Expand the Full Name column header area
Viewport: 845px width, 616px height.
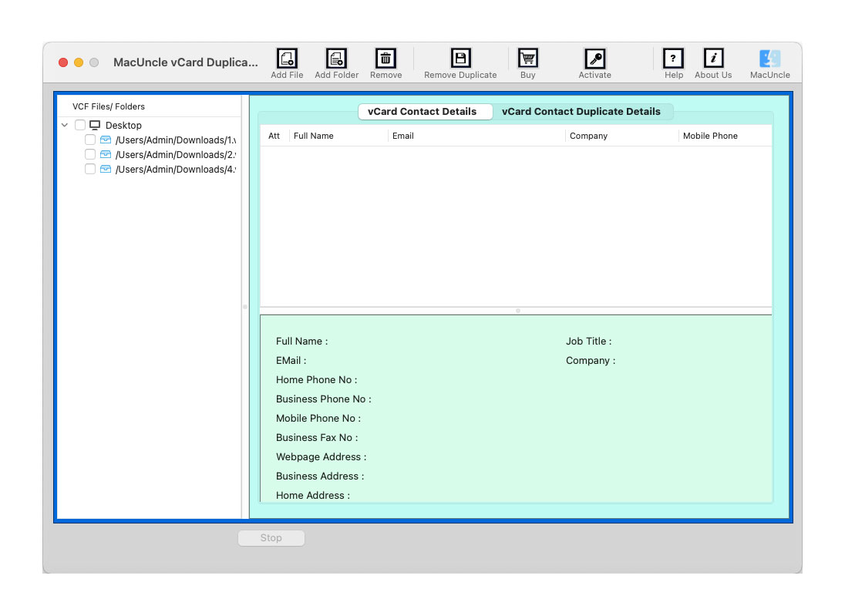[313, 136]
